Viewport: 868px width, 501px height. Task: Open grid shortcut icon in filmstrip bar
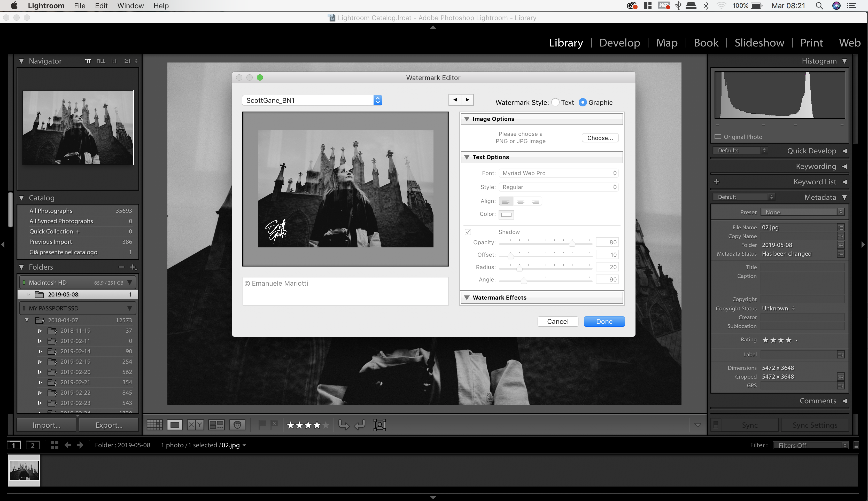pyautogui.click(x=54, y=445)
